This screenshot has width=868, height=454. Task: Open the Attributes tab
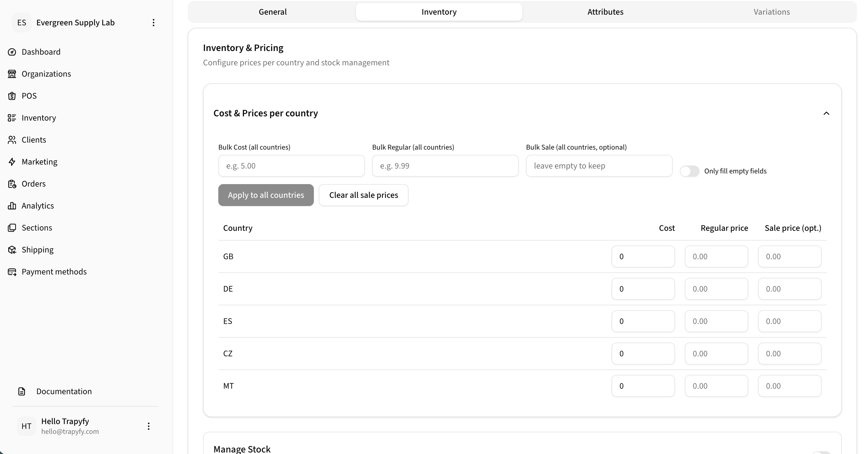pyautogui.click(x=605, y=12)
